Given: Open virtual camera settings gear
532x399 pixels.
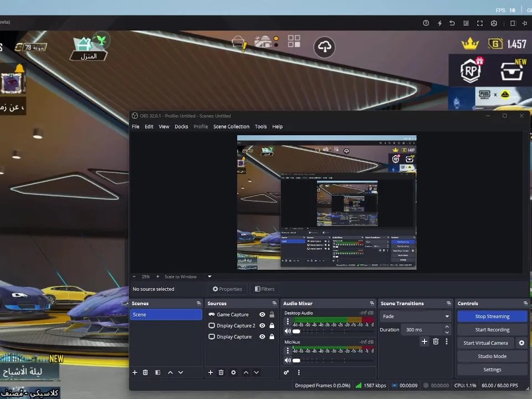Looking at the screenshot, I should coord(521,343).
